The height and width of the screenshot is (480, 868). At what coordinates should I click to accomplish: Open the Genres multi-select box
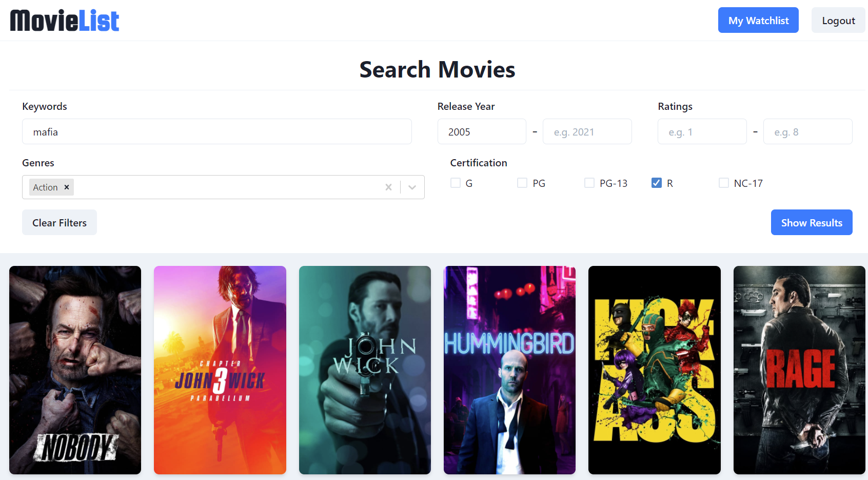point(223,187)
